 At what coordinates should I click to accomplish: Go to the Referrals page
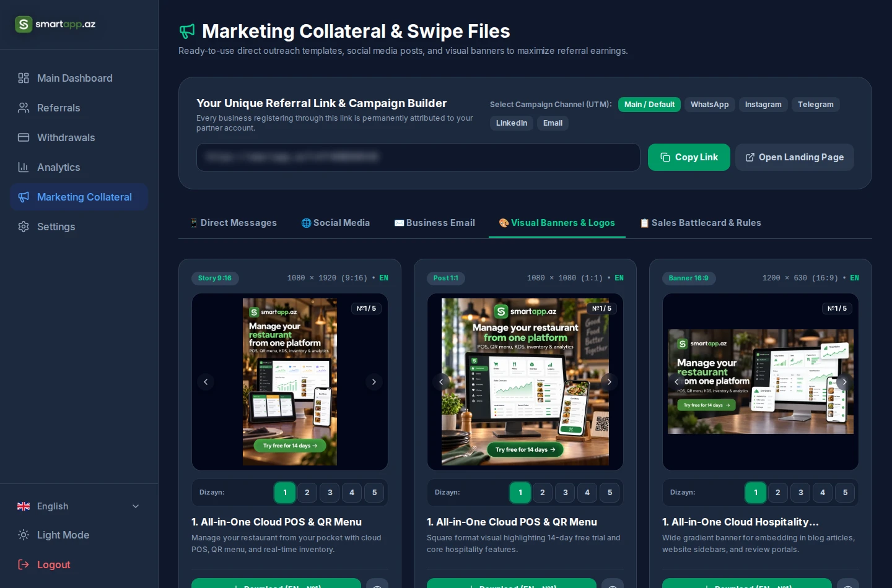[79, 108]
